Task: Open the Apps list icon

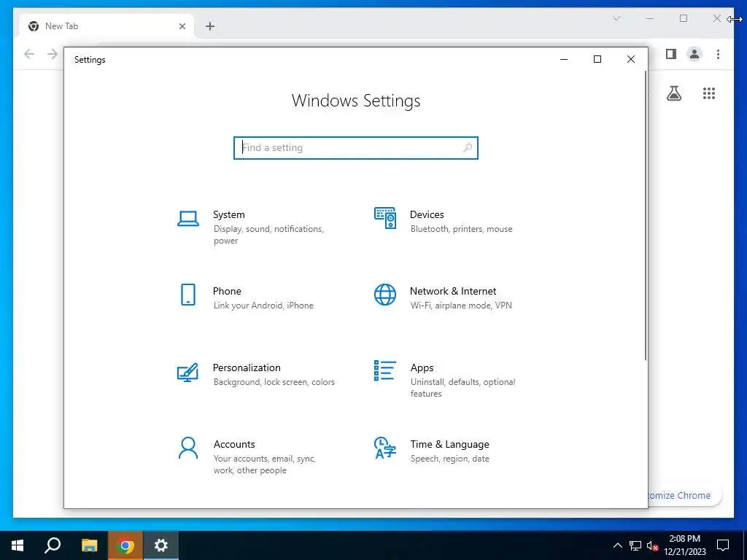Action: click(385, 370)
